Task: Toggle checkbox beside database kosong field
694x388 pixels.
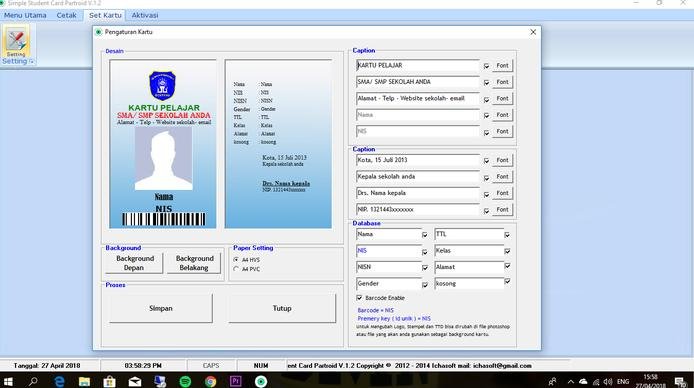Action: tap(507, 281)
